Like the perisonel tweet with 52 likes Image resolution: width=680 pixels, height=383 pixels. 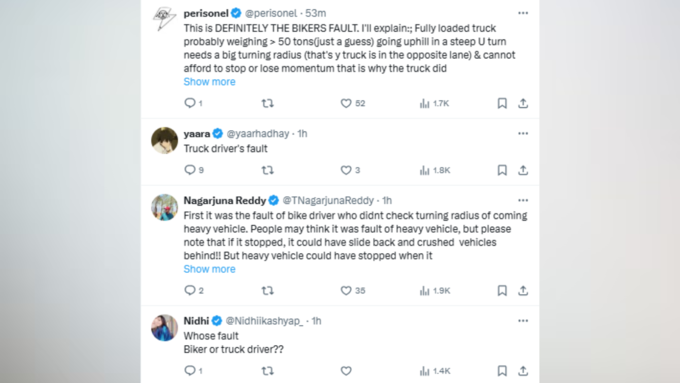point(346,103)
